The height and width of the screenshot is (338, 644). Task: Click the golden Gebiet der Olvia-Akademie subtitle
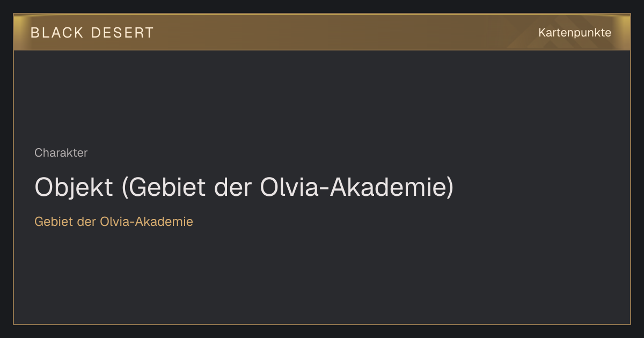pyautogui.click(x=114, y=222)
